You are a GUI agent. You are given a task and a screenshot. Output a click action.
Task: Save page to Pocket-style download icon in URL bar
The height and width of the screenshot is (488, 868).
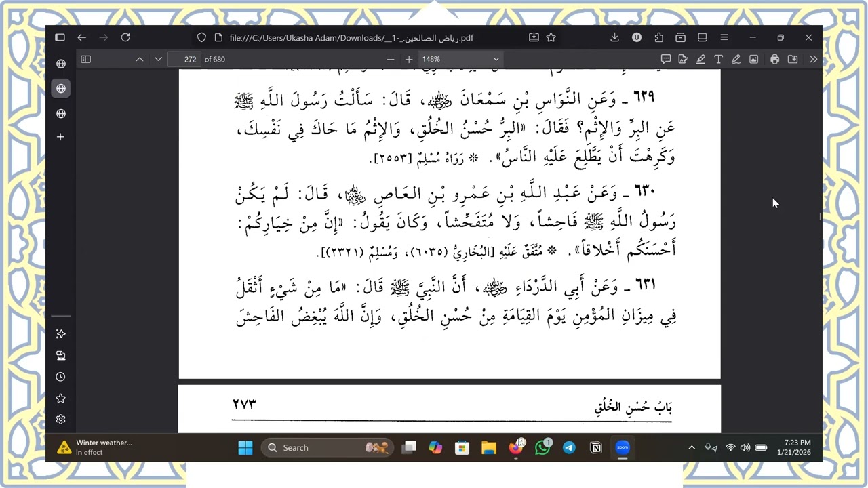tap(534, 37)
